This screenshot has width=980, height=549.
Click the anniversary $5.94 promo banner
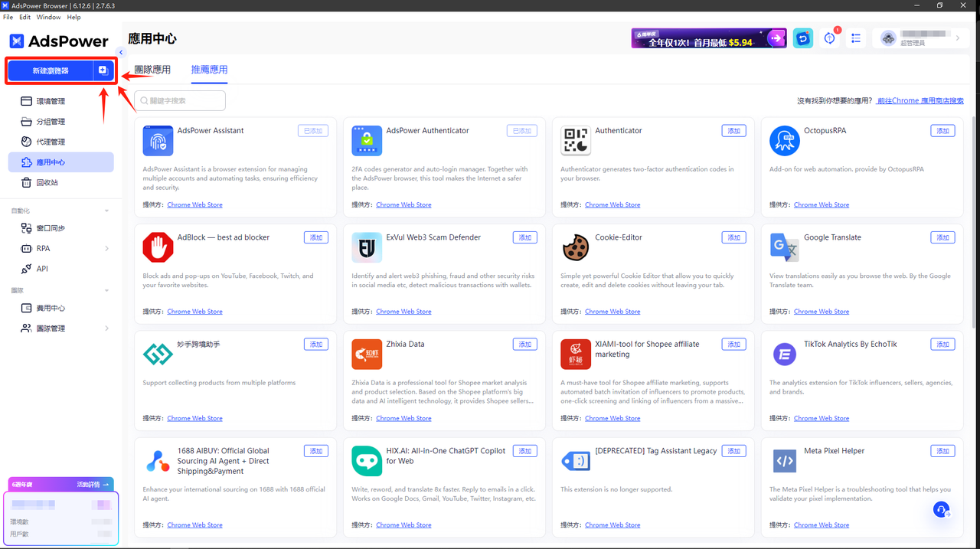point(708,38)
